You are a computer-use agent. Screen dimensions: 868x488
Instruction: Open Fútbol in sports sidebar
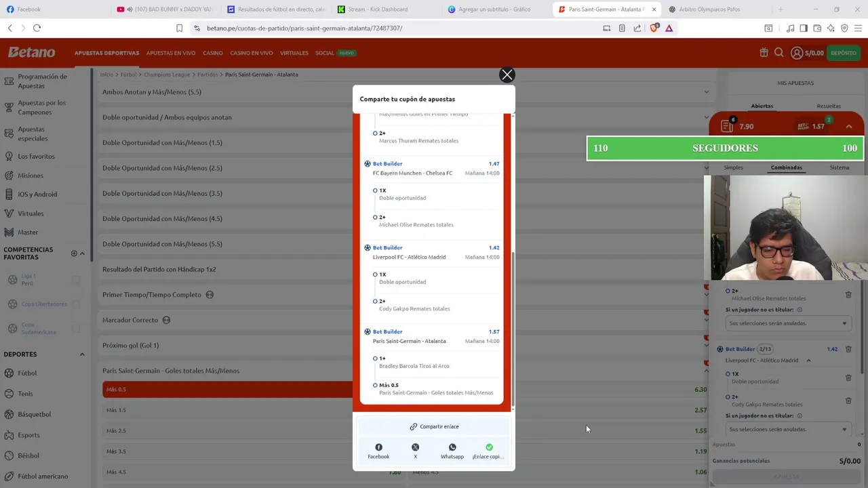click(x=27, y=373)
